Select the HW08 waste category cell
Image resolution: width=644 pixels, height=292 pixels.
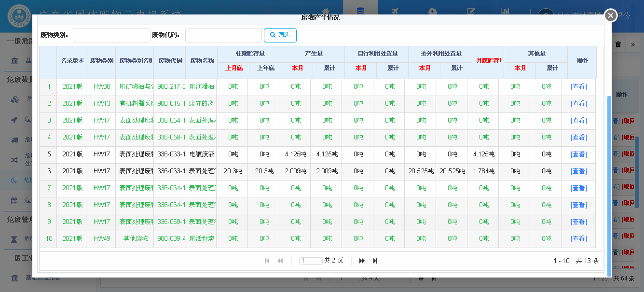tap(102, 87)
